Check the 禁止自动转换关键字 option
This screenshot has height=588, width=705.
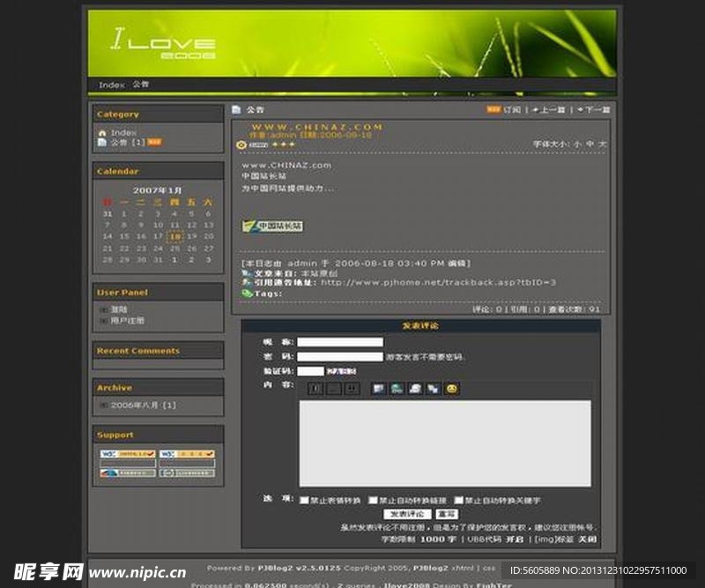click(x=460, y=500)
